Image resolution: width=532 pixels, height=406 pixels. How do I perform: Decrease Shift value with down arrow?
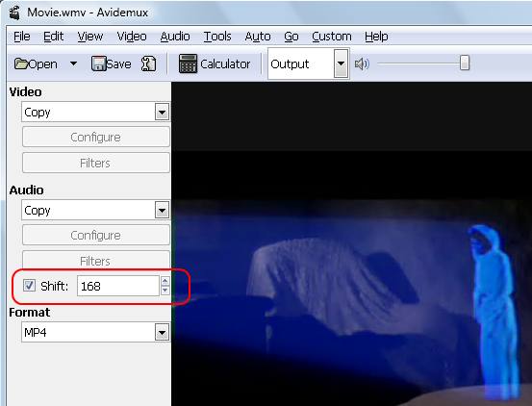165,291
